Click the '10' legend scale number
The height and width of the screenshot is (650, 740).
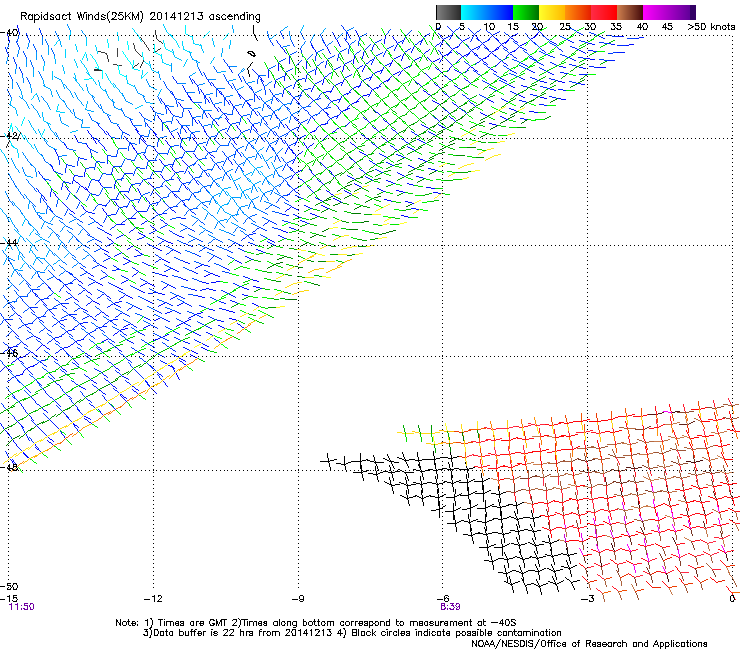(489, 27)
